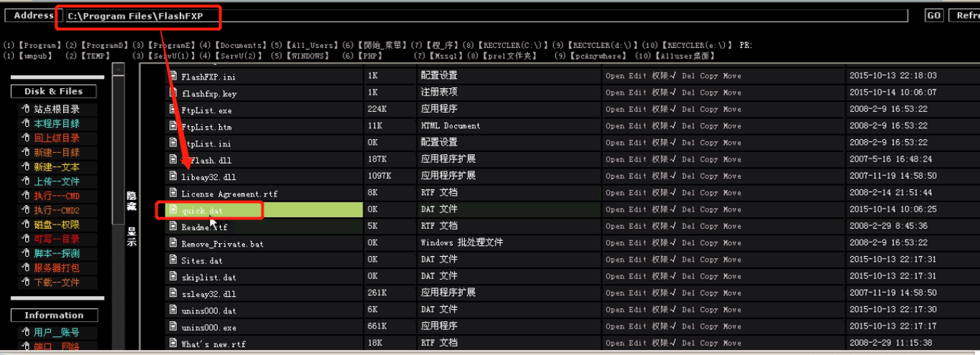Jump to the 【PHP】 shortcut path
Screen dimensions: 980x355
point(370,56)
